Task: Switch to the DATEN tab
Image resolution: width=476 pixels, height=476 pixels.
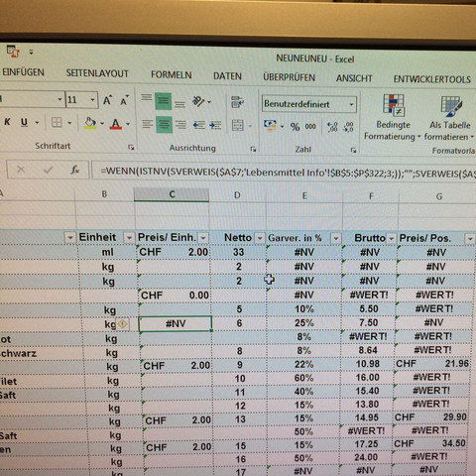Action: click(227, 76)
